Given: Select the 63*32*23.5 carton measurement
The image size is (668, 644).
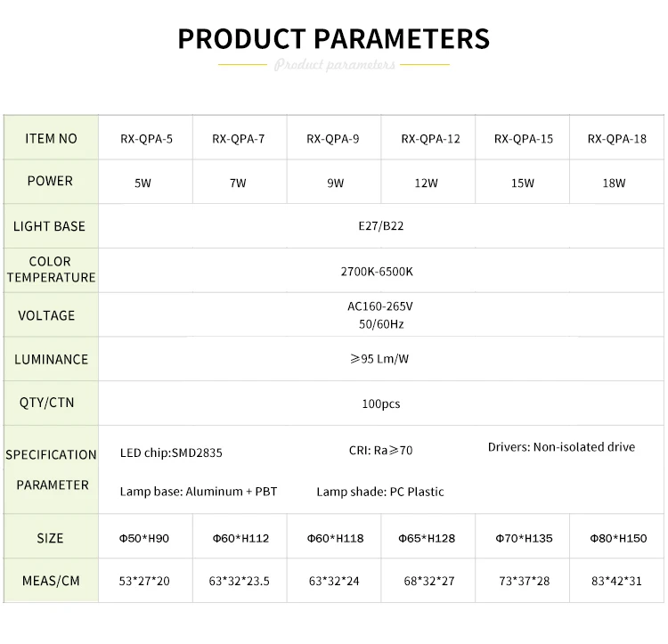Looking at the screenshot, I should pos(239,582).
